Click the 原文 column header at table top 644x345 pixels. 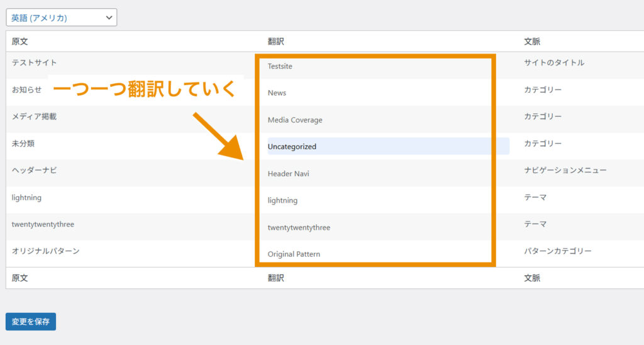pos(19,42)
